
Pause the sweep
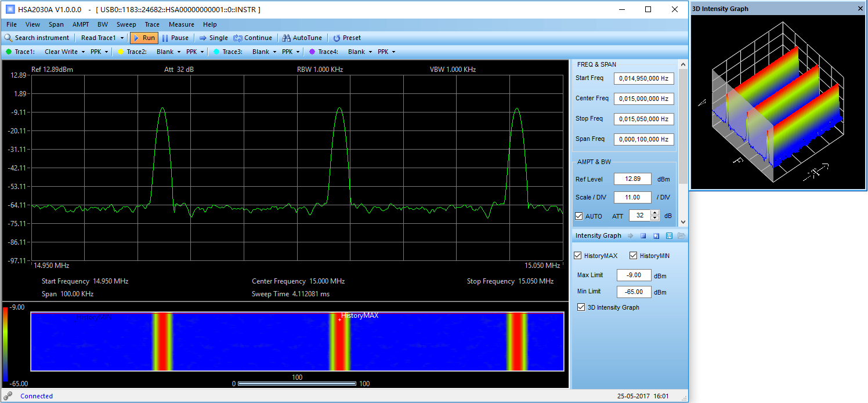click(175, 38)
